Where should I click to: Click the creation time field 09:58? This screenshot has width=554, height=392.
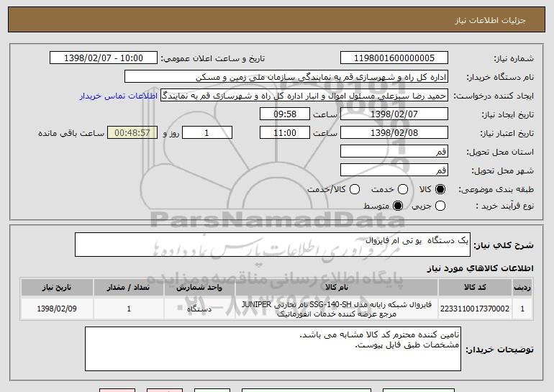285,114
